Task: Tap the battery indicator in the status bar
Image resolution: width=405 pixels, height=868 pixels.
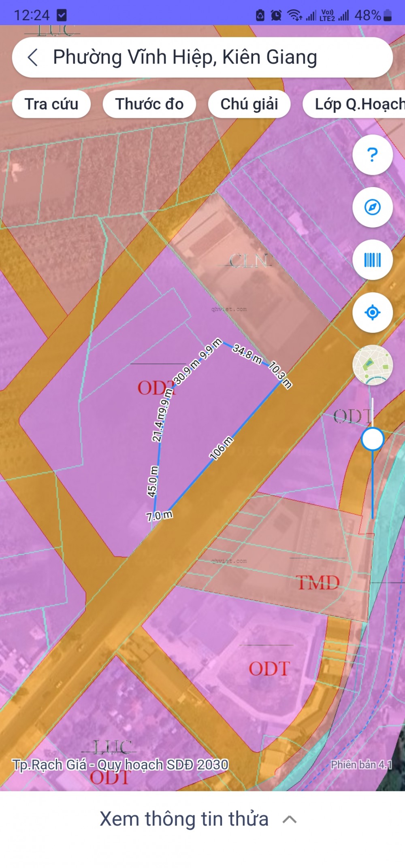Action: point(387,15)
